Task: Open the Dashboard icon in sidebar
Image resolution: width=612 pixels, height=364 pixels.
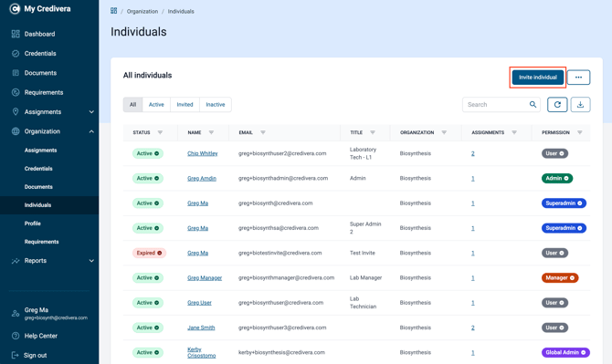Action: (16, 34)
